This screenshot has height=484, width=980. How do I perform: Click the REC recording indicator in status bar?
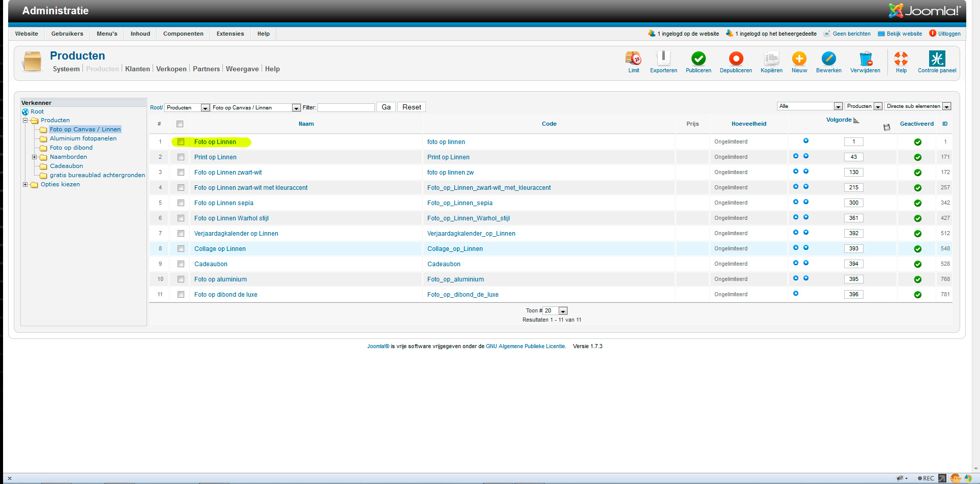(926, 478)
